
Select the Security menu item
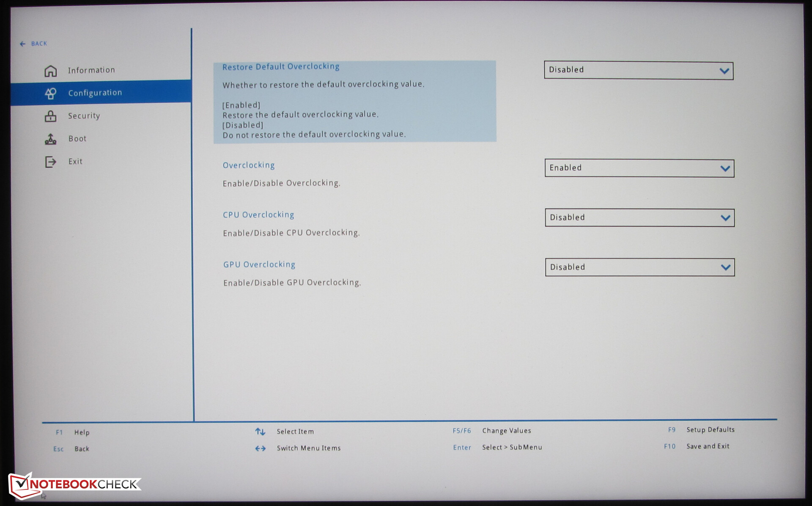84,116
